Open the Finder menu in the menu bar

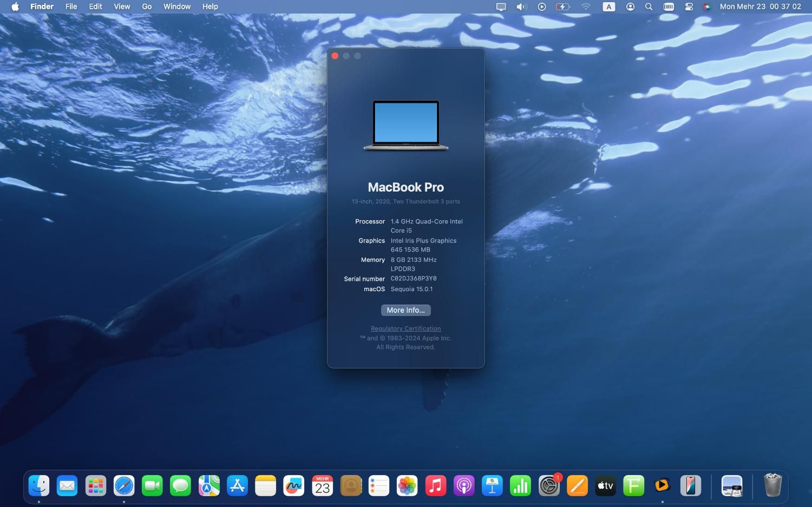tap(42, 6)
